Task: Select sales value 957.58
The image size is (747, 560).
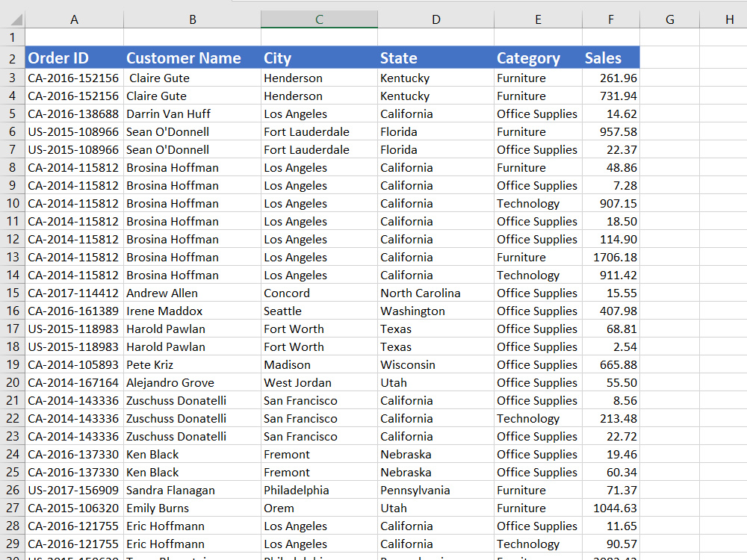Action: [x=611, y=132]
